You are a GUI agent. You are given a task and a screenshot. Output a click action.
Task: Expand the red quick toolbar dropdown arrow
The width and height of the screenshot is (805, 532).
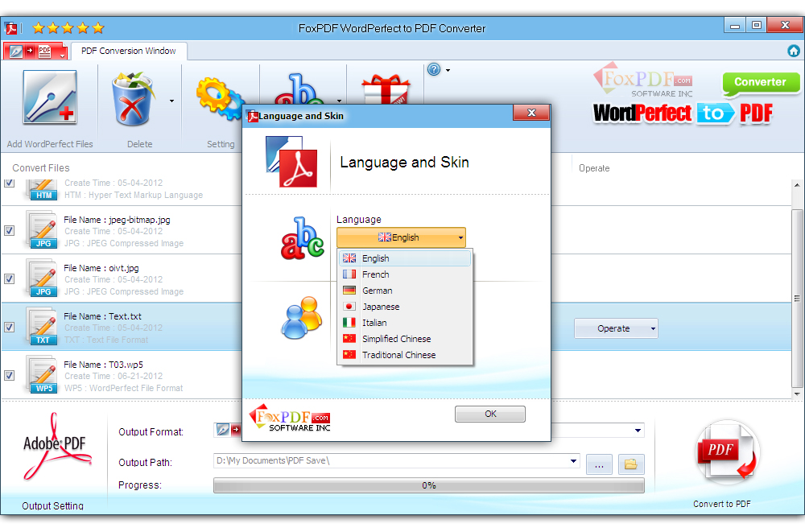tap(62, 56)
